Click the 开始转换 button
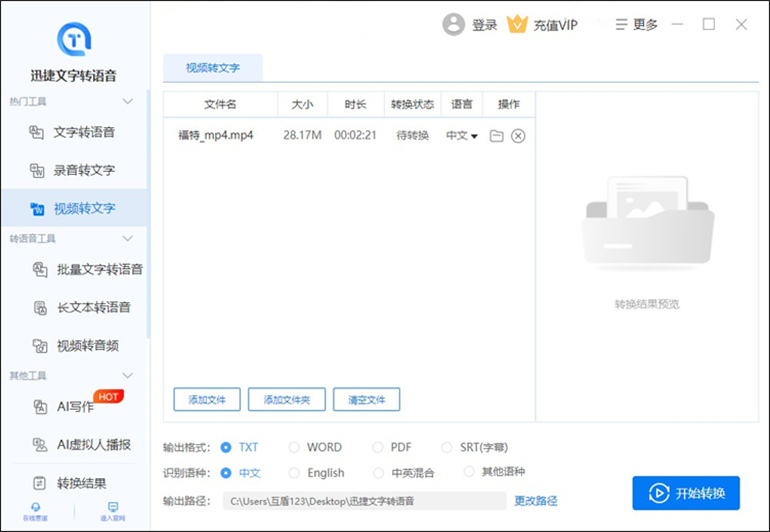Screen dimensions: 770x532 coord(686,493)
